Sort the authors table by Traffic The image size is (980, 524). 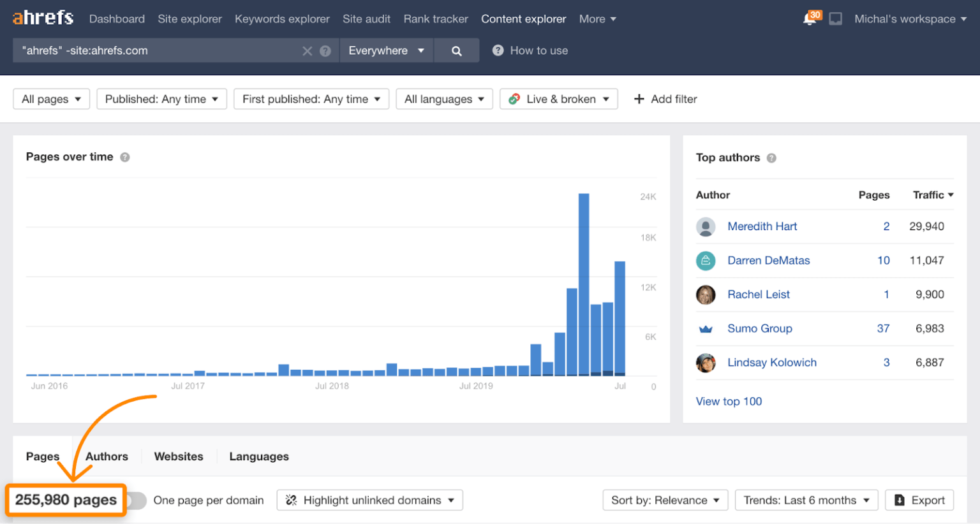(x=933, y=195)
